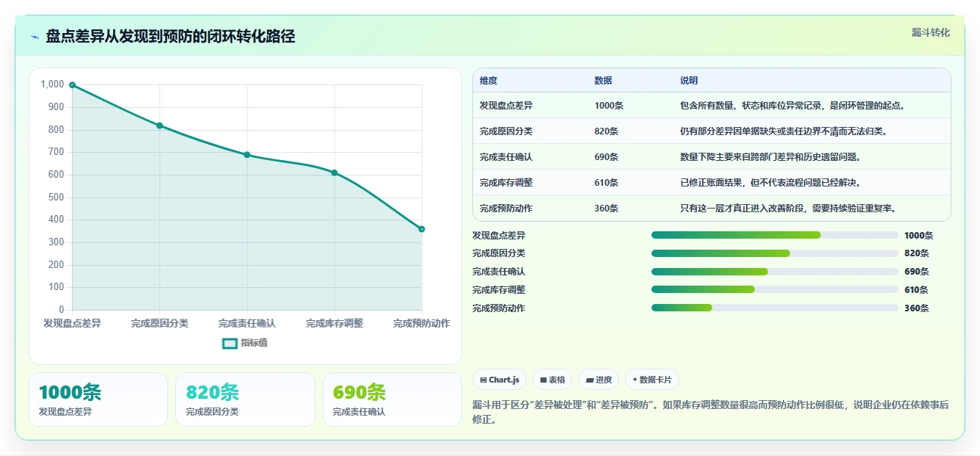This screenshot has width=980, height=456.
Task: Select the 发现盘点差异 table row cell
Action: coord(506,106)
